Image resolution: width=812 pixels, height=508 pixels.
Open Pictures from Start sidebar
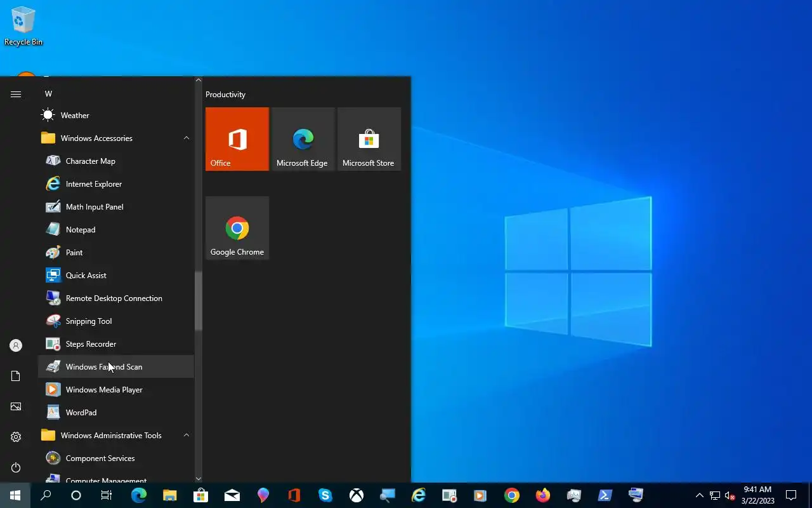(16, 406)
